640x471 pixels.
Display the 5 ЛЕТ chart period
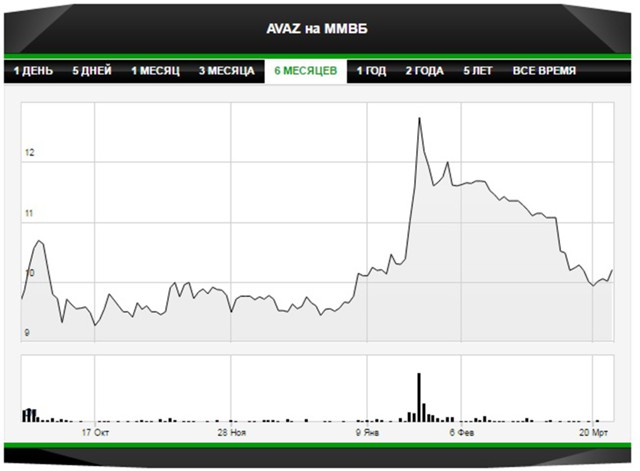[479, 72]
